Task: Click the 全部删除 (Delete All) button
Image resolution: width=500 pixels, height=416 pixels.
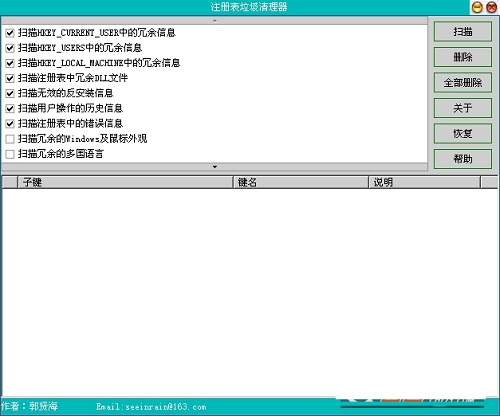Action: pos(463,82)
